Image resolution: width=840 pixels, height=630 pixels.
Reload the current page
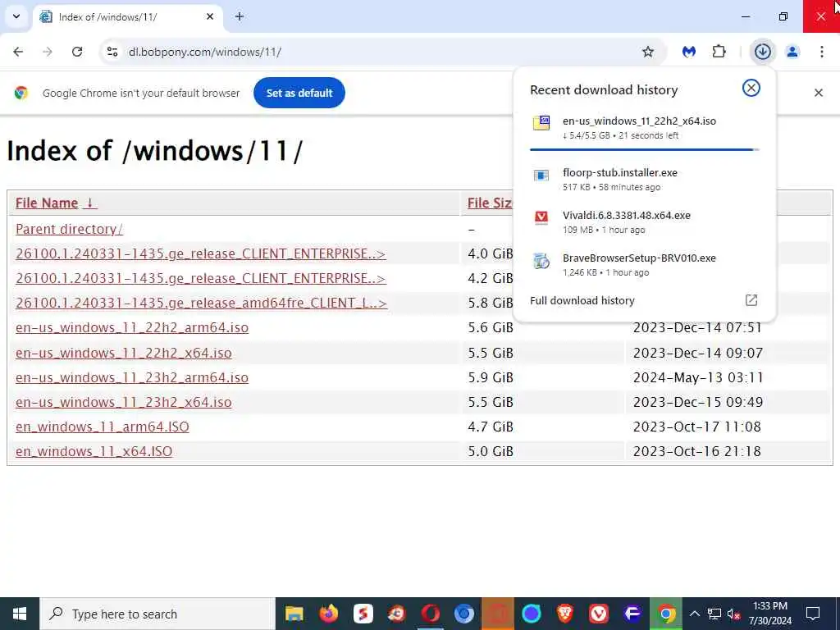(x=77, y=52)
